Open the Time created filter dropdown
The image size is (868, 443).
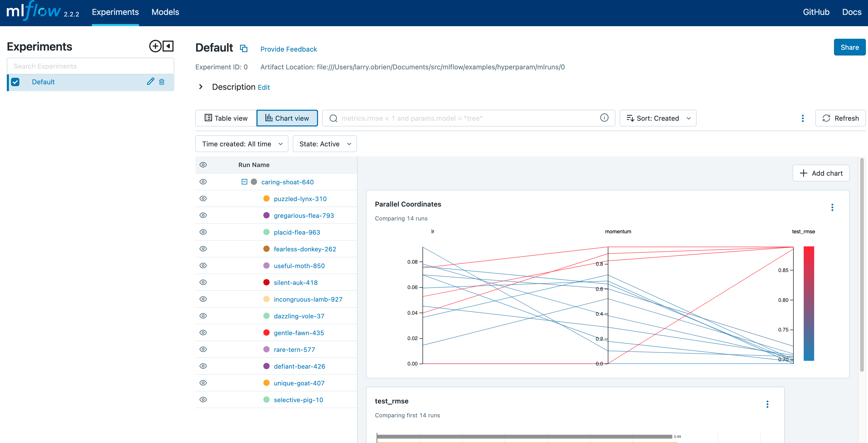[x=242, y=144]
